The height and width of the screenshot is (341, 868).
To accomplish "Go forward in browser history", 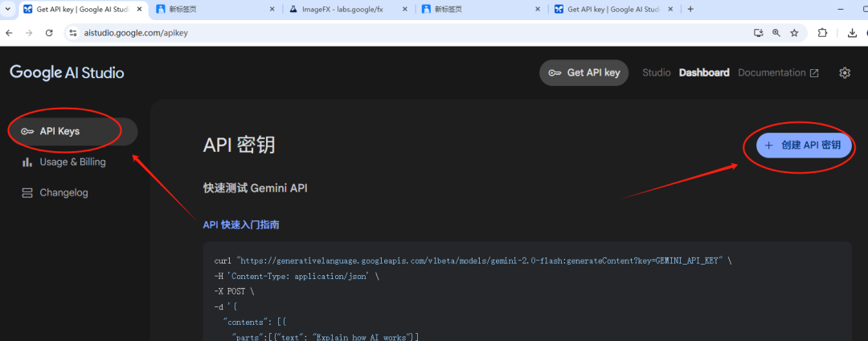I will (29, 33).
